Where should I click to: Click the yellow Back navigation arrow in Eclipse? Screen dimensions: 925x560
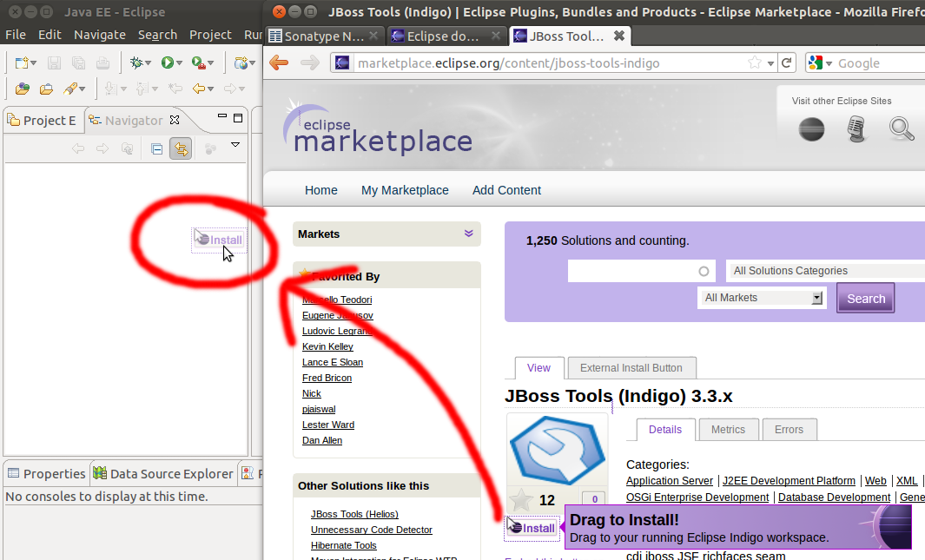pyautogui.click(x=199, y=89)
